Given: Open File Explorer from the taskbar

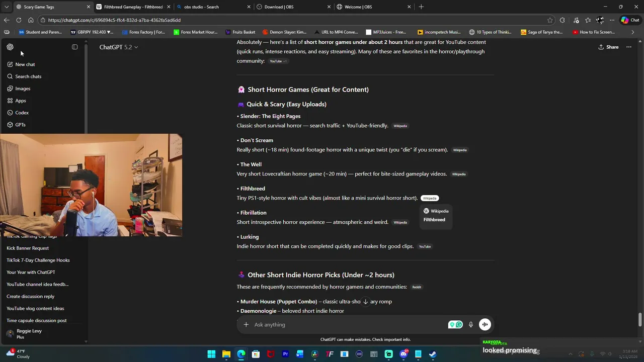Looking at the screenshot, I should [226, 354].
